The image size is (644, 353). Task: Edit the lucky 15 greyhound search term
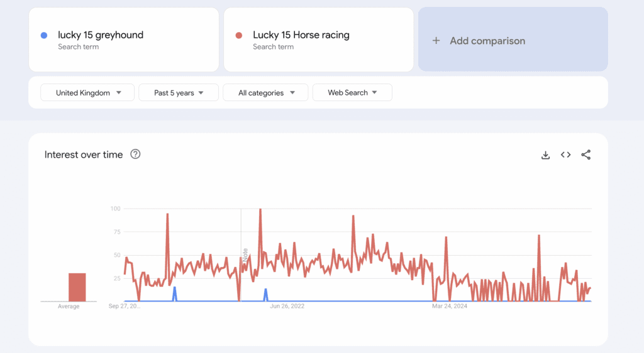[101, 35]
